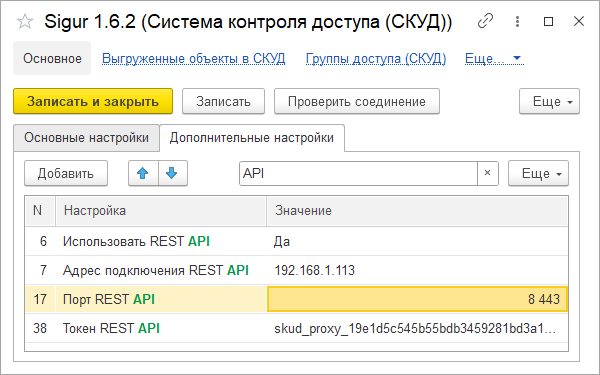600x375 pixels.
Task: Open Группы доступа (СКУД) link
Action: click(376, 59)
